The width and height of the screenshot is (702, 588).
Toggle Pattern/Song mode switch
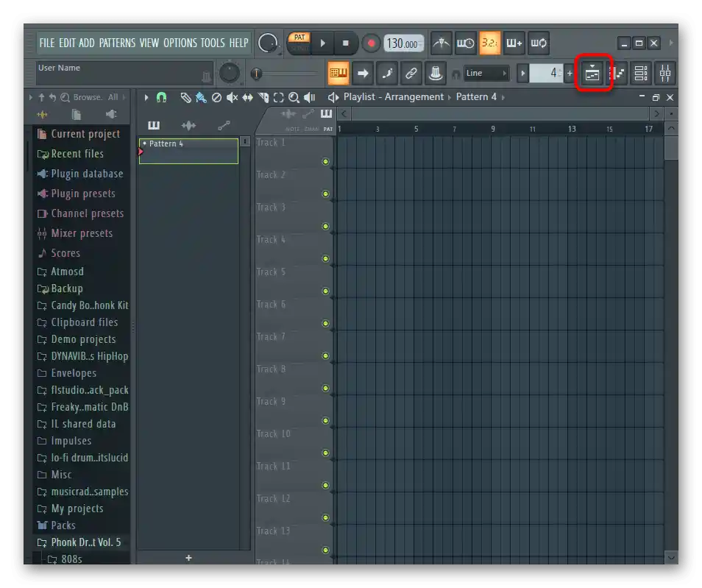[299, 43]
